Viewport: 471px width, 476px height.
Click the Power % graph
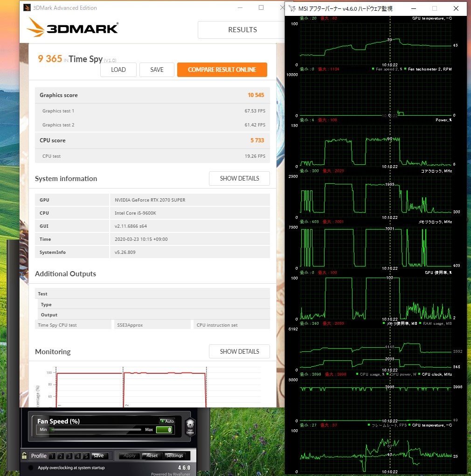[x=376, y=146]
